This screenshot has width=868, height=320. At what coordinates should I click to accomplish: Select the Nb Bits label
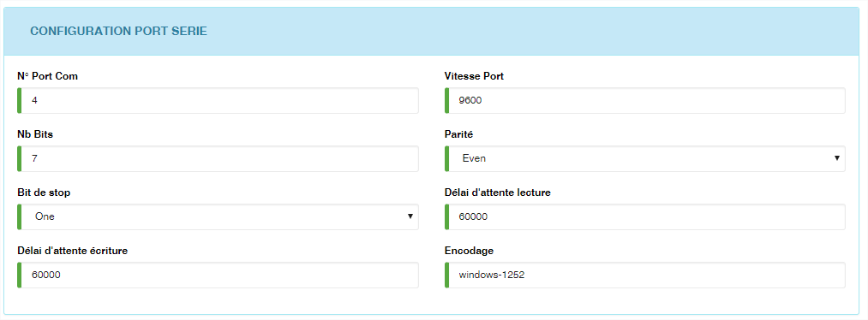(35, 134)
